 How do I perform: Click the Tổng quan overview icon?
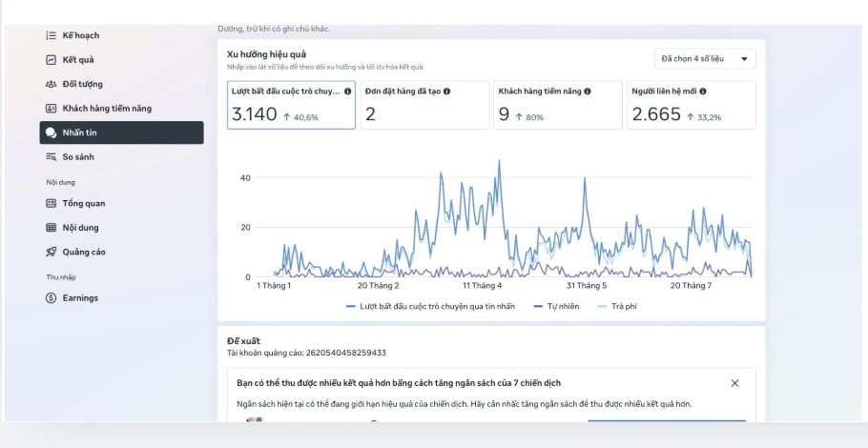point(51,204)
